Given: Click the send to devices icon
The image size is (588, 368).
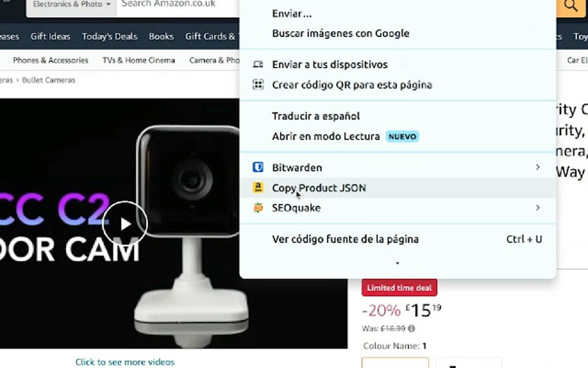Looking at the screenshot, I should pos(258,64).
